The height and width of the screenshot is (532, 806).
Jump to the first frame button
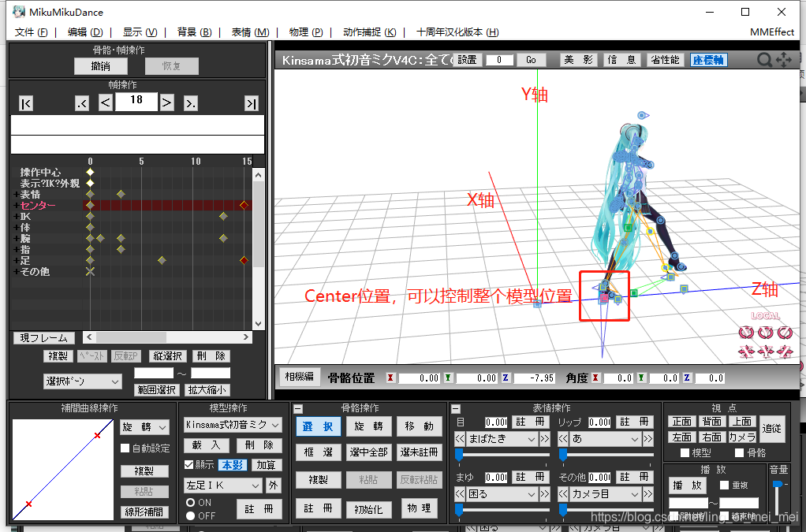[x=26, y=104]
